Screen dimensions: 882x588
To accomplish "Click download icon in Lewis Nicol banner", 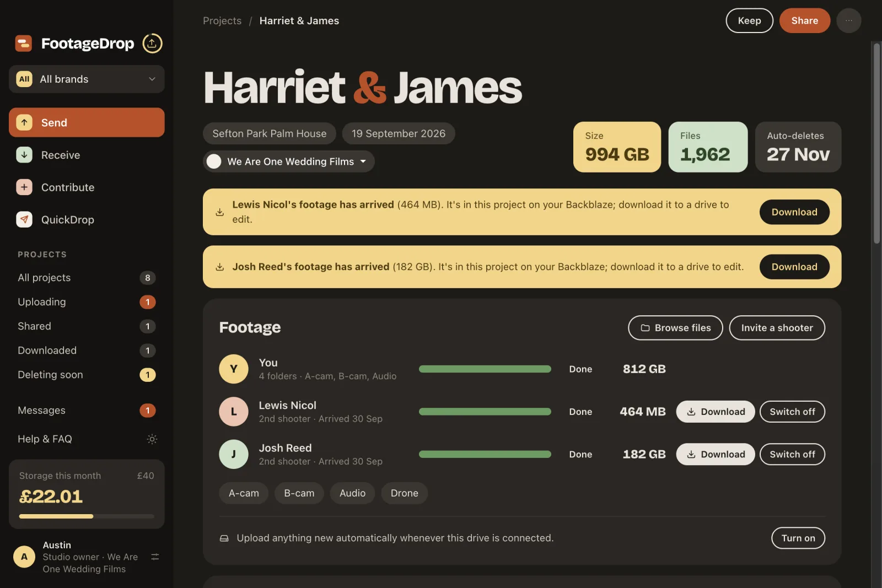I will click(x=219, y=212).
